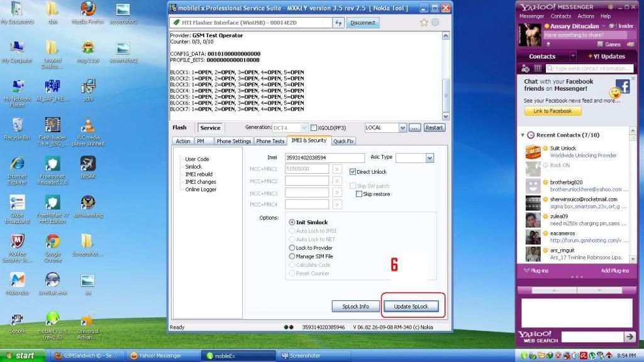This screenshot has height=362, width=644.
Task: Open the PM tab
Action: coord(201,141)
